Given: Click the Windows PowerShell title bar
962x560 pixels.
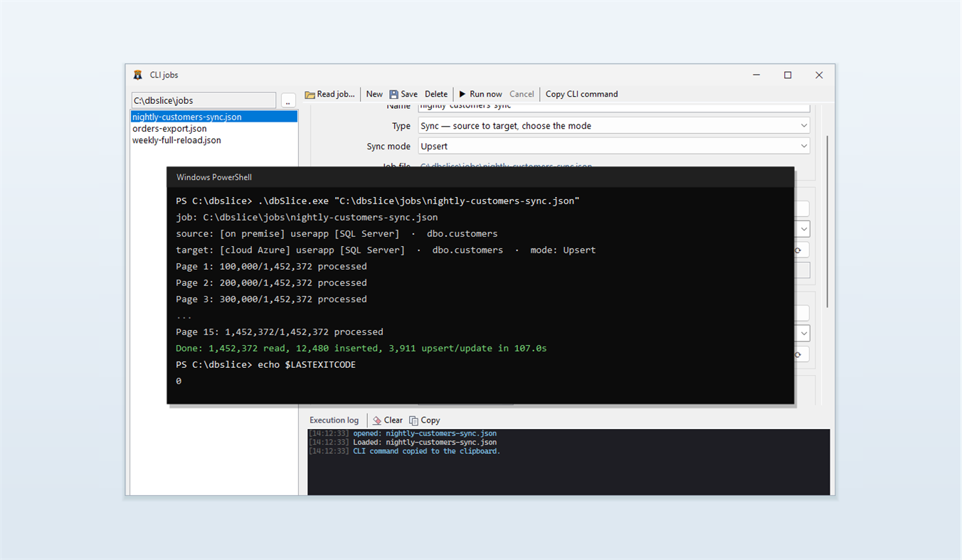Looking at the screenshot, I should tap(480, 177).
